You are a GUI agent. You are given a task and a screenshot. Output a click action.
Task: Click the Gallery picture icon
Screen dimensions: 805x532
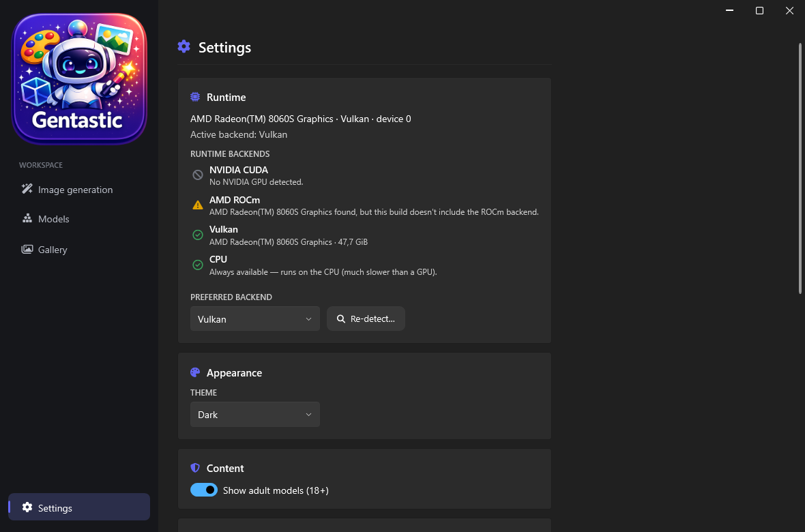coord(27,249)
